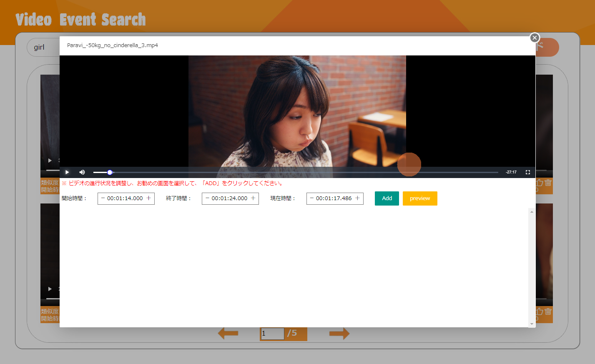Click the red ADD instruction text
The image size is (595, 364).
click(173, 183)
